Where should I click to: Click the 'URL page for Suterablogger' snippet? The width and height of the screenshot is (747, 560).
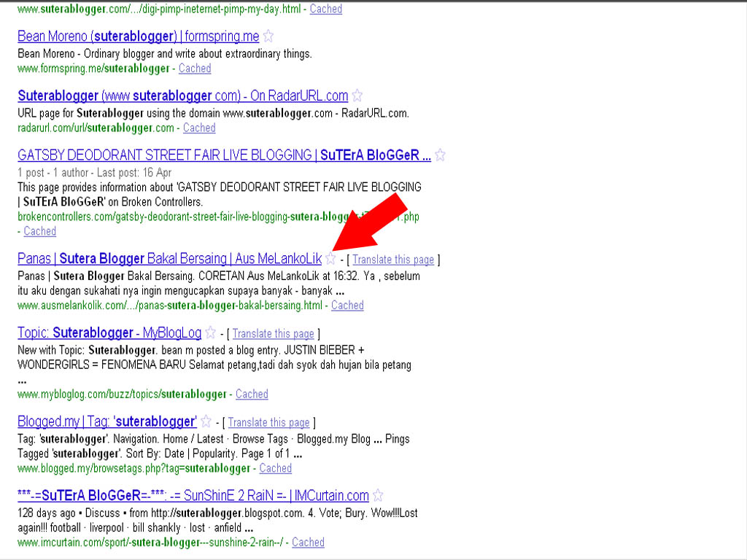point(214,113)
